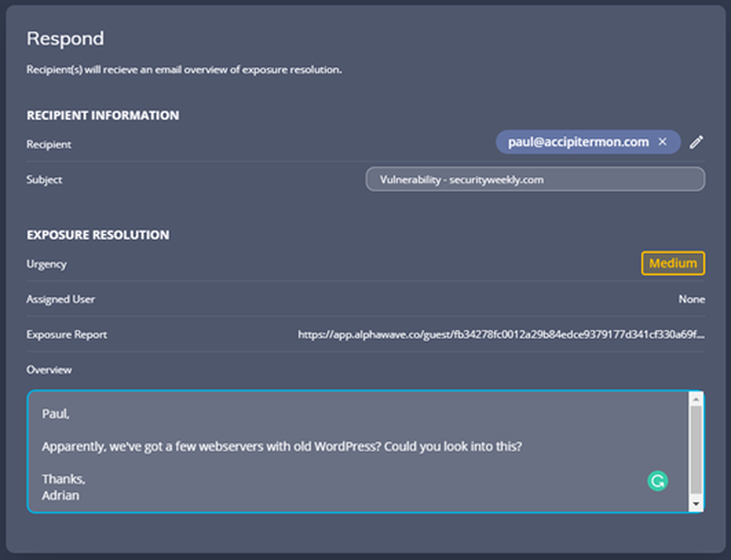This screenshot has height=560, width=731.
Task: Click the Subject input field
Action: pos(535,179)
